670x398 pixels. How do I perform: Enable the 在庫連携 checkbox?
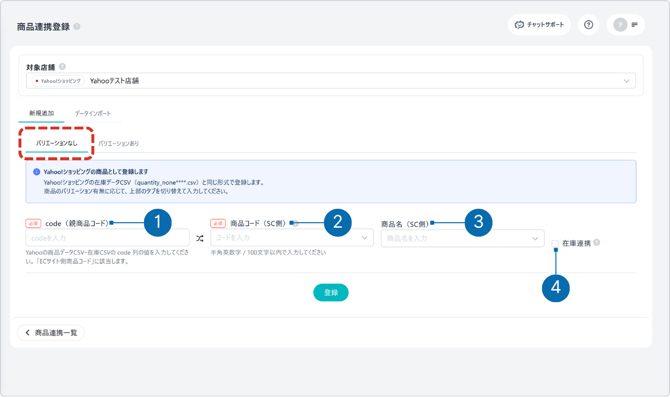pyautogui.click(x=555, y=243)
